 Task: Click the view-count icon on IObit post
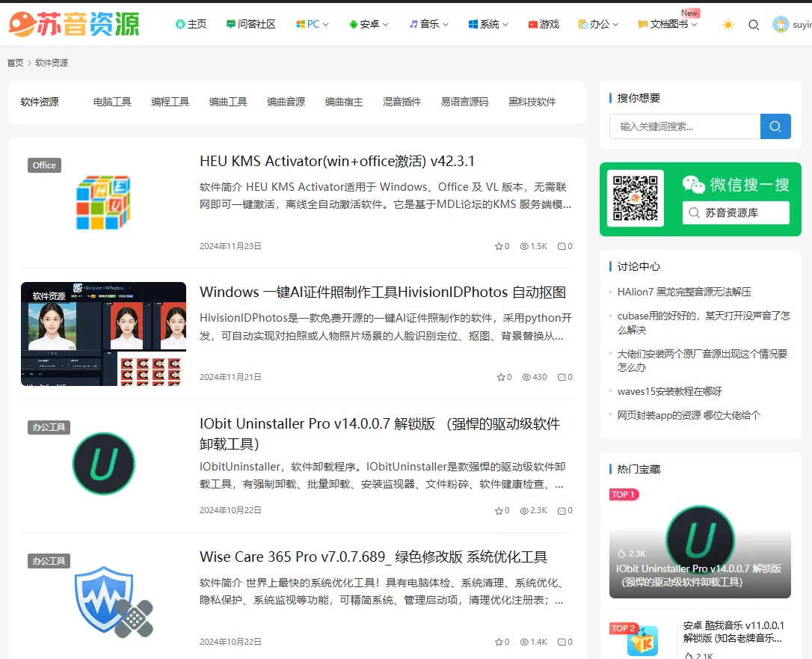tap(525, 510)
